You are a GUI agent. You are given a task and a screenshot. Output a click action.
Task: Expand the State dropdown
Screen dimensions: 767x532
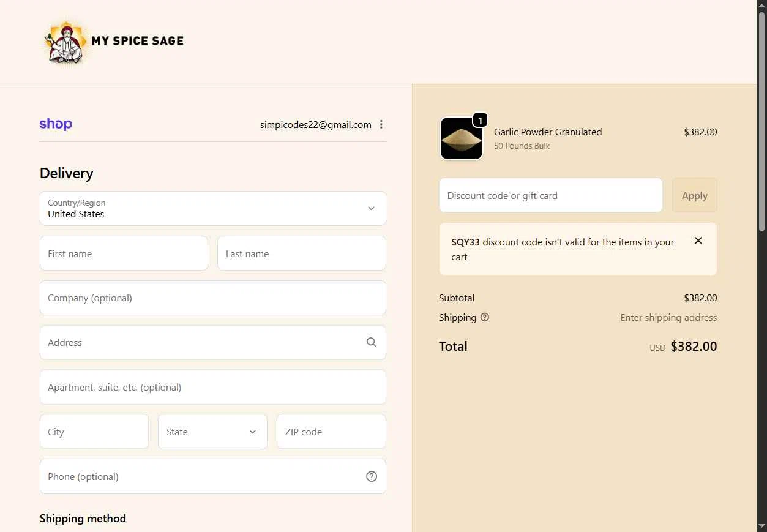click(212, 432)
